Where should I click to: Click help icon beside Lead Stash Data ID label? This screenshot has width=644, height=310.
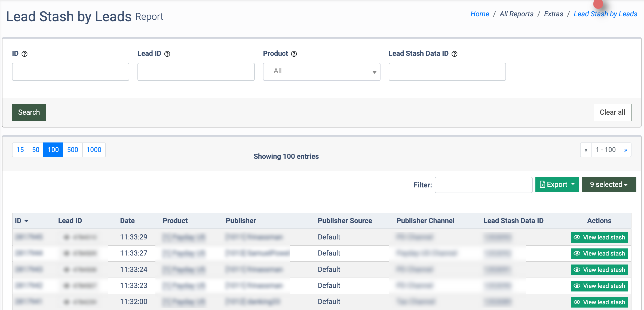(x=454, y=54)
